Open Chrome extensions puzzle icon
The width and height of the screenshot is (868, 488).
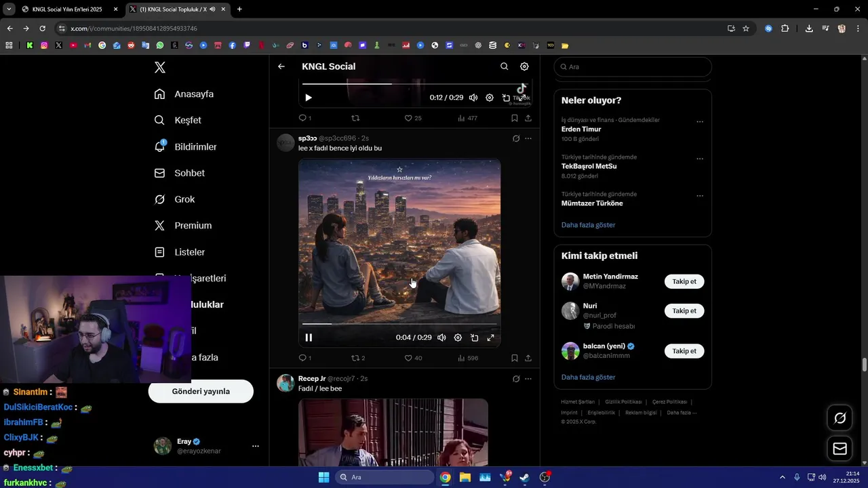785,28
